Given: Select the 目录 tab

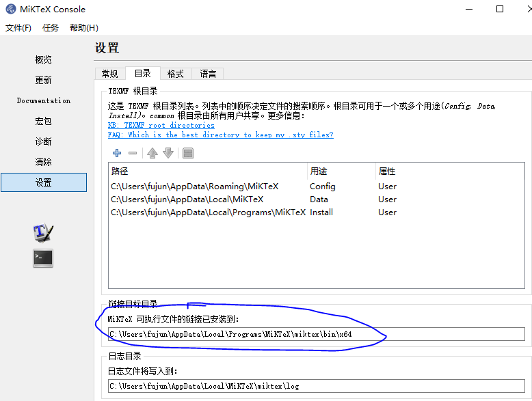Looking at the screenshot, I should tap(142, 73).
